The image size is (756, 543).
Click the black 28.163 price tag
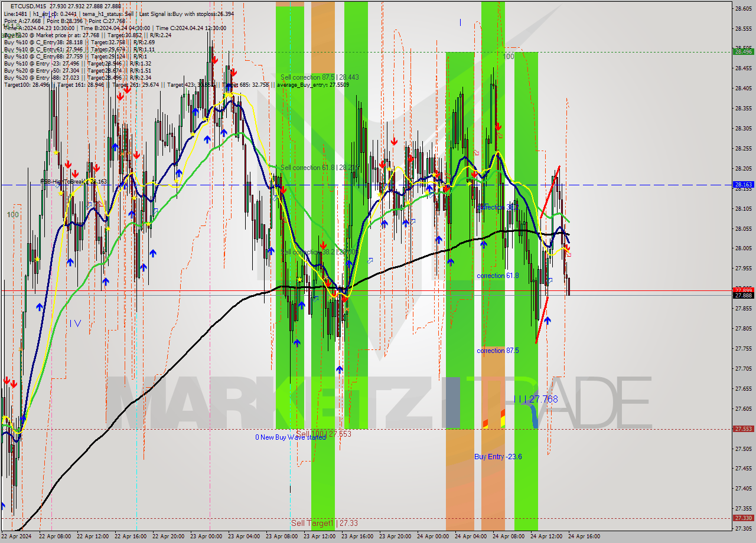[x=743, y=185]
